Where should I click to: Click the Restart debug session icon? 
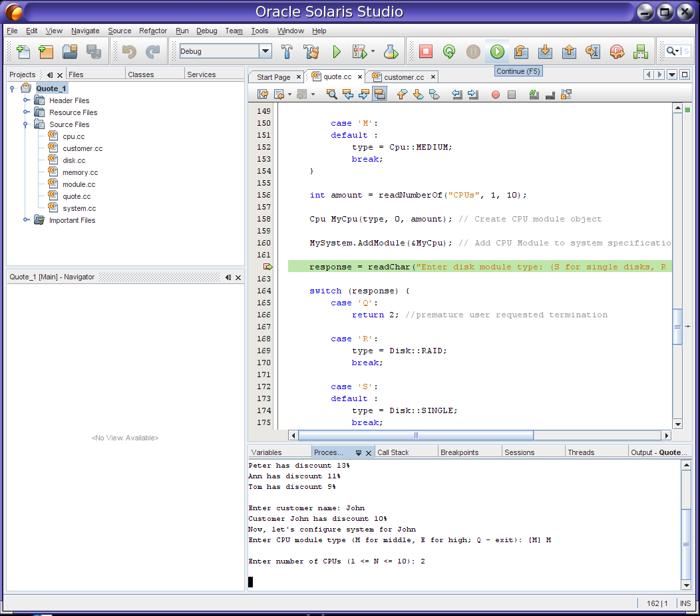coord(449,51)
